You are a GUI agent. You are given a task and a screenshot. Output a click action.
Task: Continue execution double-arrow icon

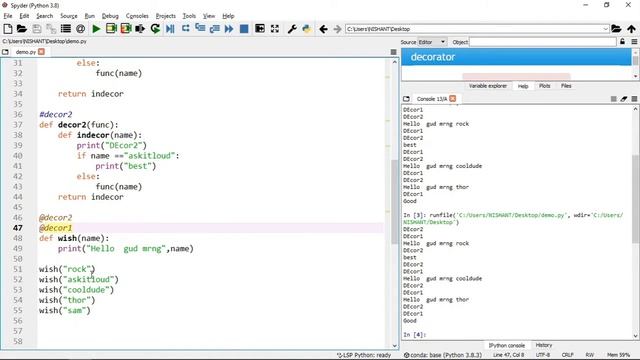pyautogui.click(x=229, y=29)
